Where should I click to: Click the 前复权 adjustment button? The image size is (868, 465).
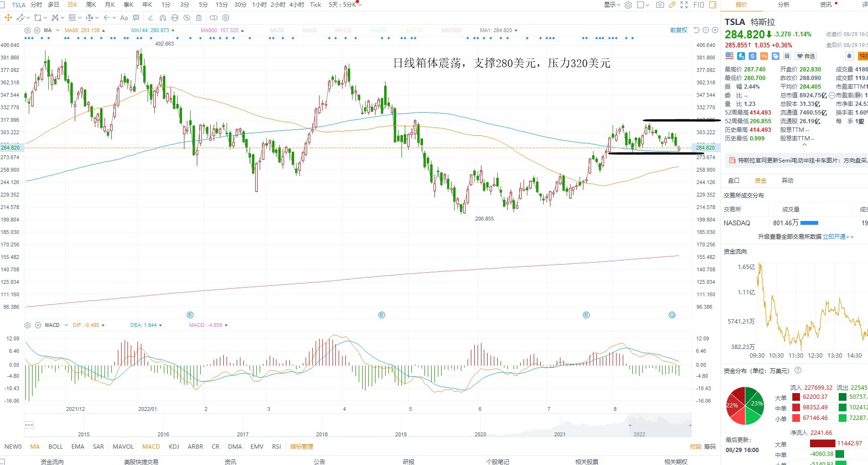pyautogui.click(x=678, y=30)
